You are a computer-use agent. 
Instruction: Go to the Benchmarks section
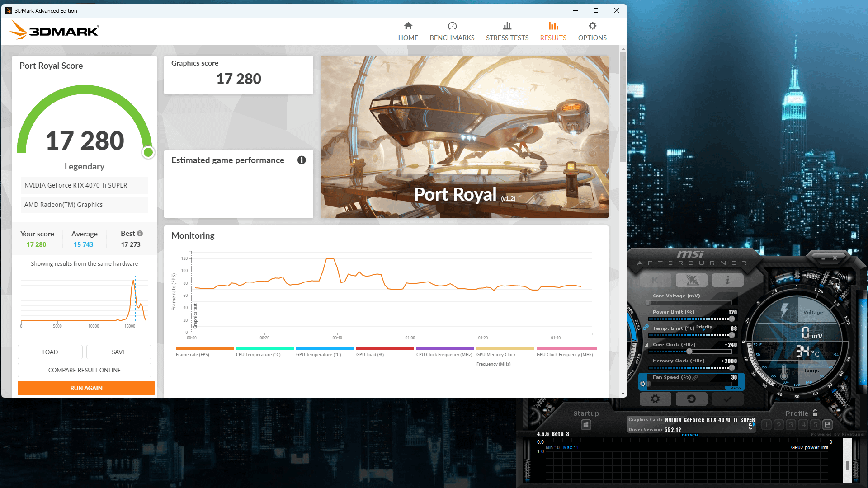452,31
